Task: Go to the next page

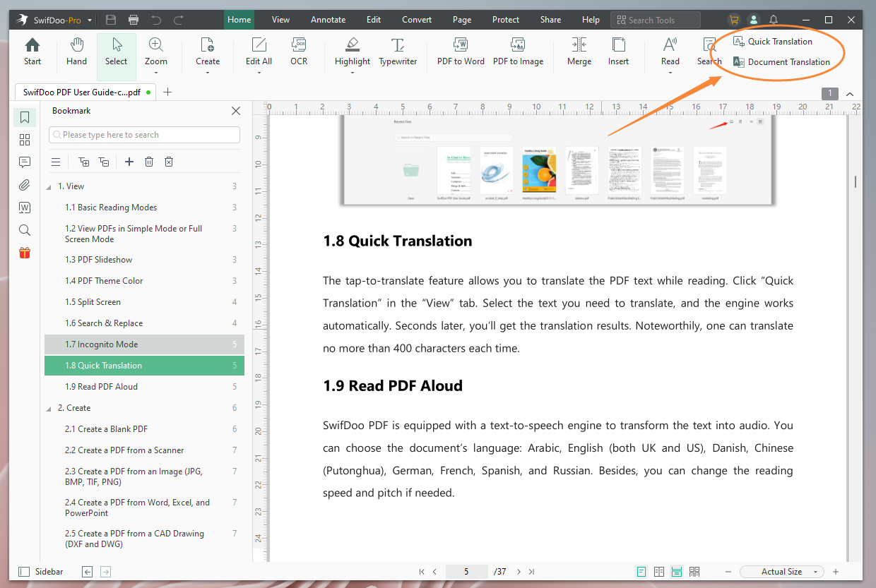Action: pos(519,572)
